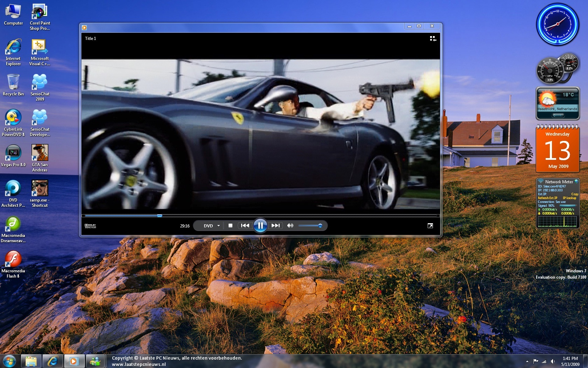Click the Signal 90% bar
Screen dimensions: 588x368
coord(568,206)
